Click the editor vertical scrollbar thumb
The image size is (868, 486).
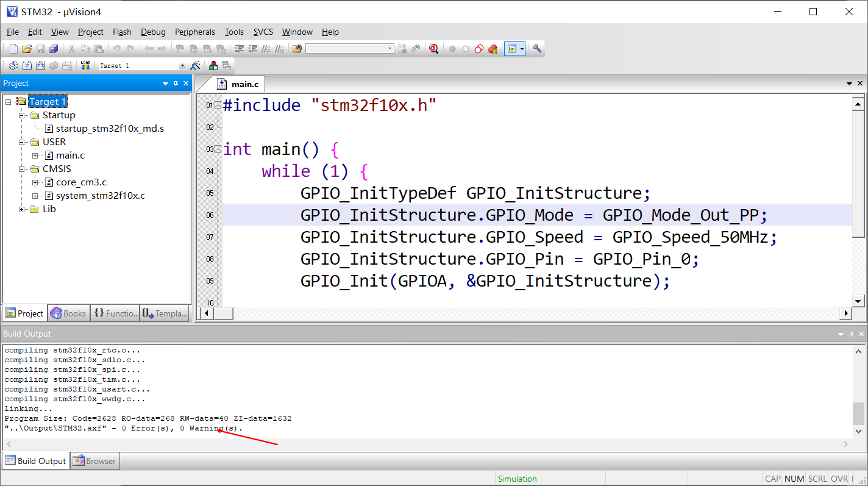(x=858, y=174)
